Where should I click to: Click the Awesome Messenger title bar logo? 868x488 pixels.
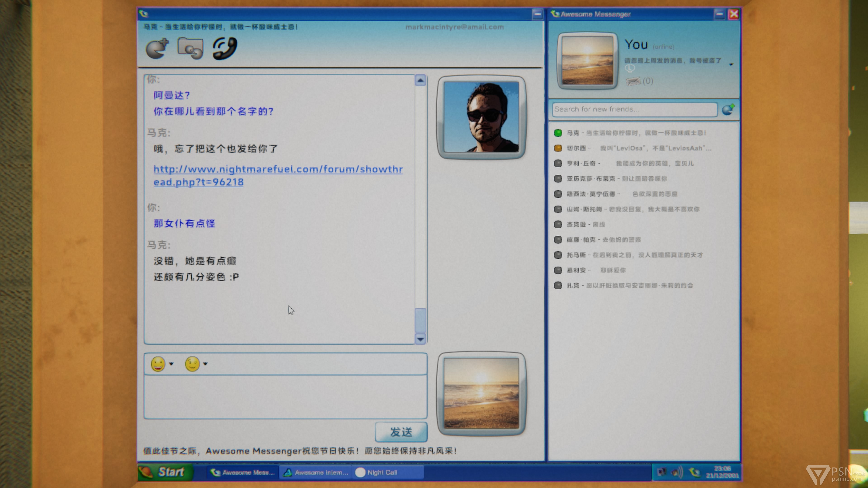555,14
